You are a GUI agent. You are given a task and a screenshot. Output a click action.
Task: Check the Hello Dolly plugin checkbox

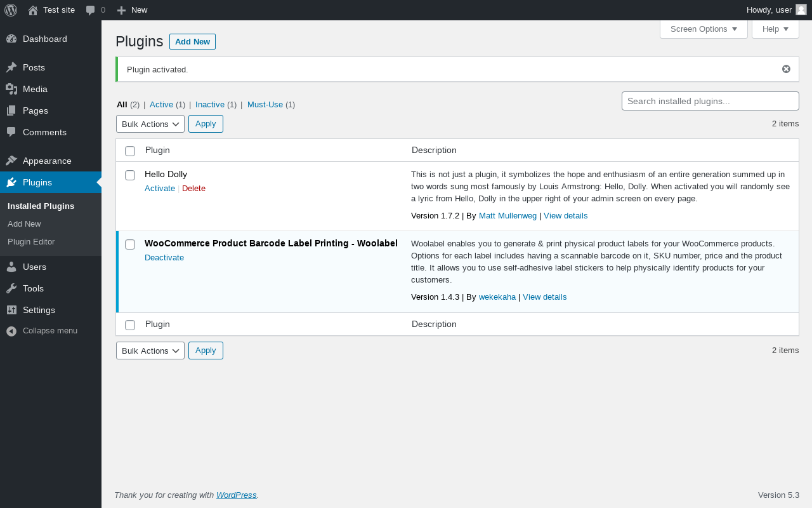tap(130, 175)
